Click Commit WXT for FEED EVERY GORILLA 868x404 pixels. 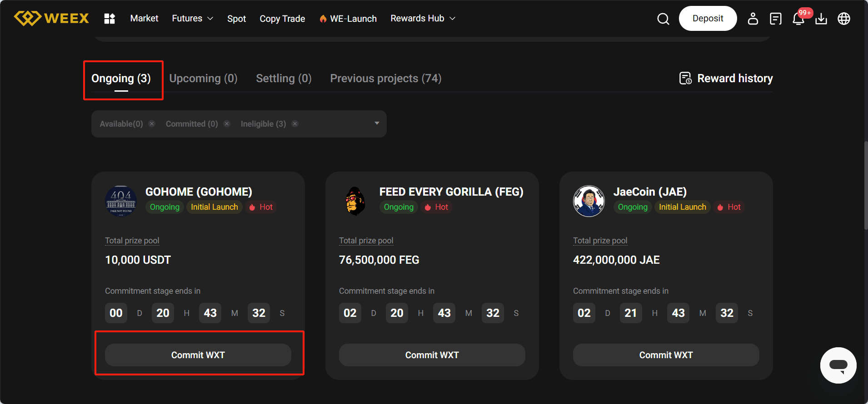pos(432,355)
